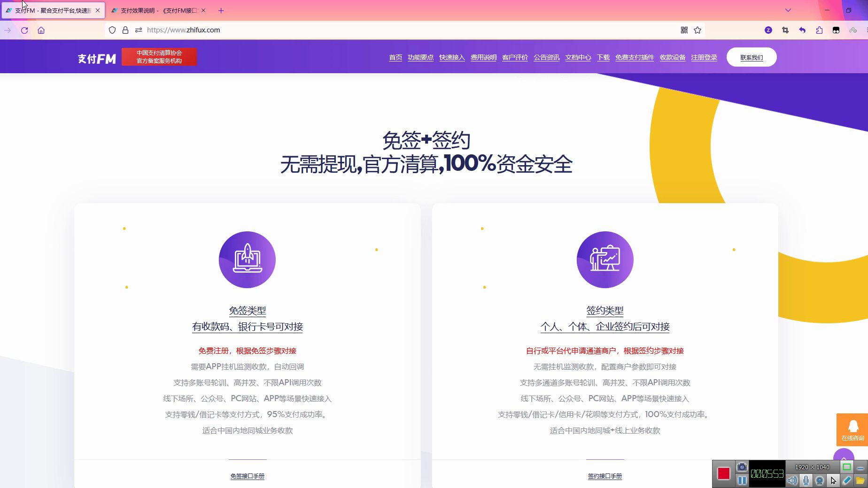Pause recording with the pause icon
The height and width of the screenshot is (488, 868).
pyautogui.click(x=742, y=480)
